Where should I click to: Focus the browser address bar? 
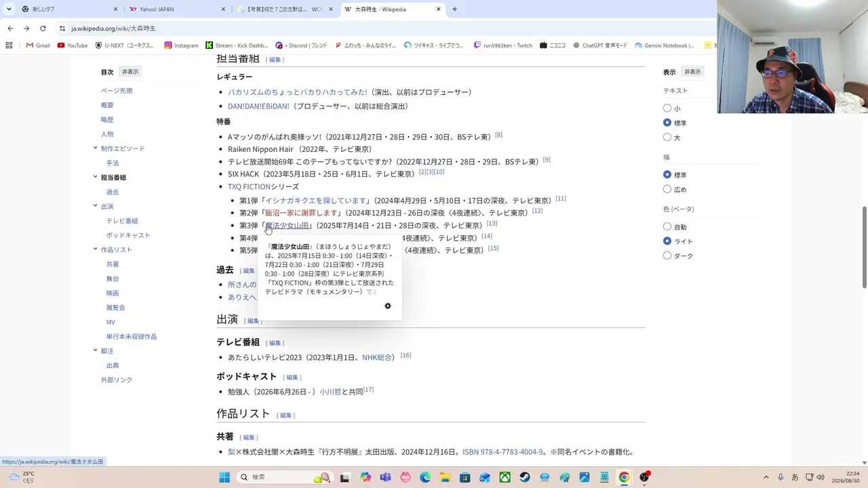click(380, 28)
